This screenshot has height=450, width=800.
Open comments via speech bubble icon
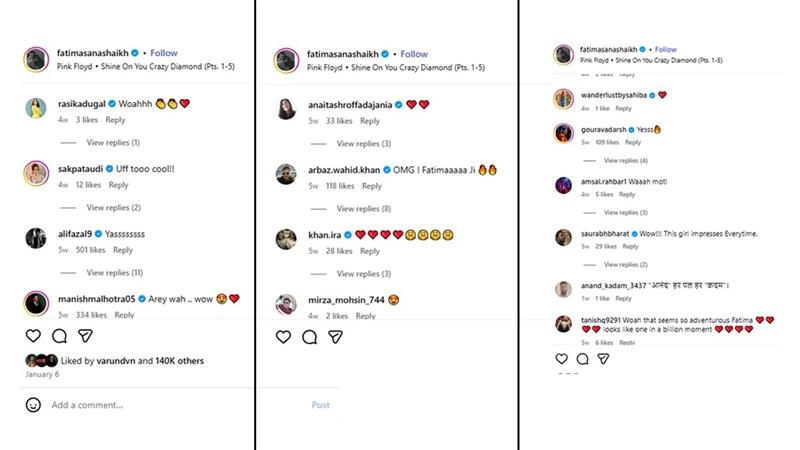tap(59, 335)
